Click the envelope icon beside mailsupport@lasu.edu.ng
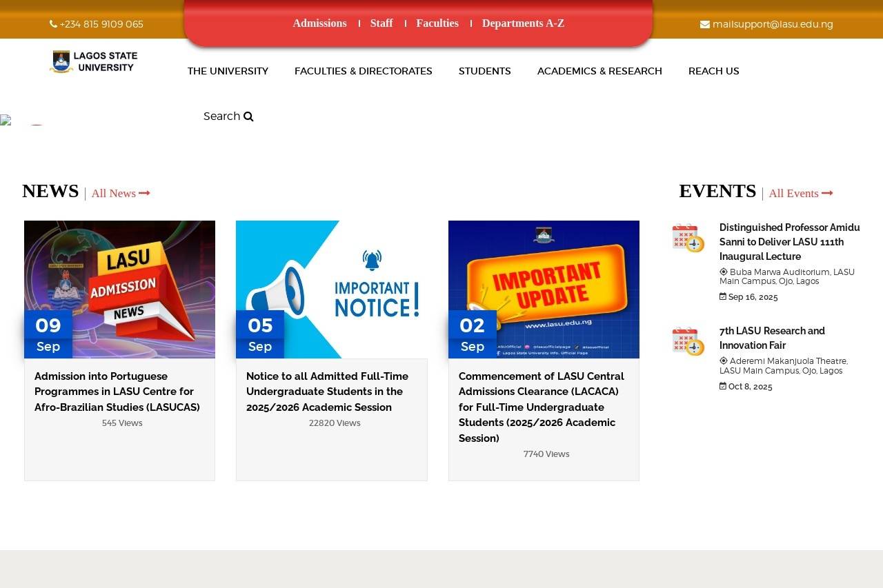The width and height of the screenshot is (883, 588). click(705, 24)
